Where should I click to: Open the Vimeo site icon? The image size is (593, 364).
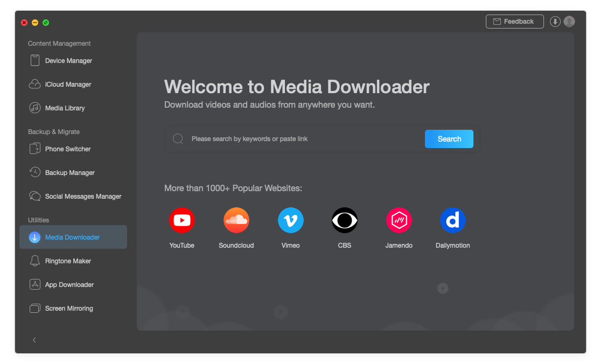(290, 220)
